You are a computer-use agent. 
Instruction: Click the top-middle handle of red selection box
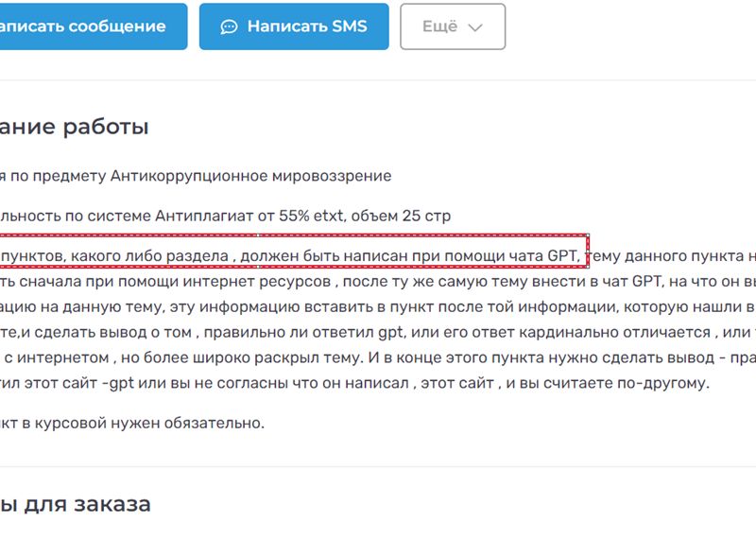tap(258, 235)
